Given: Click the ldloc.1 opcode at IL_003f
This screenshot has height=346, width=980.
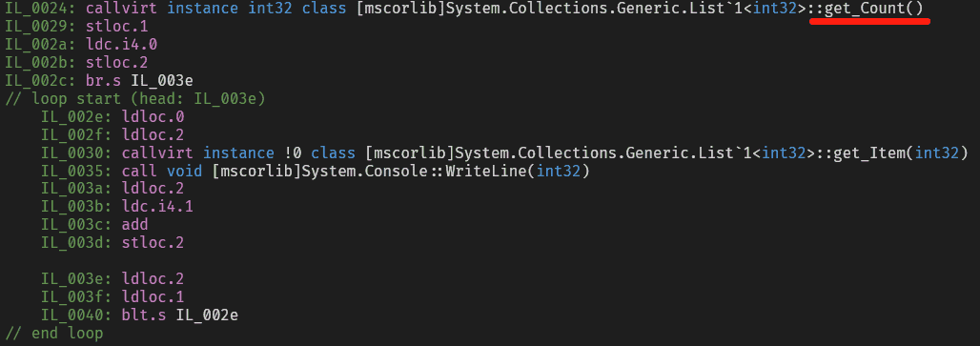Looking at the screenshot, I should 153,297.
